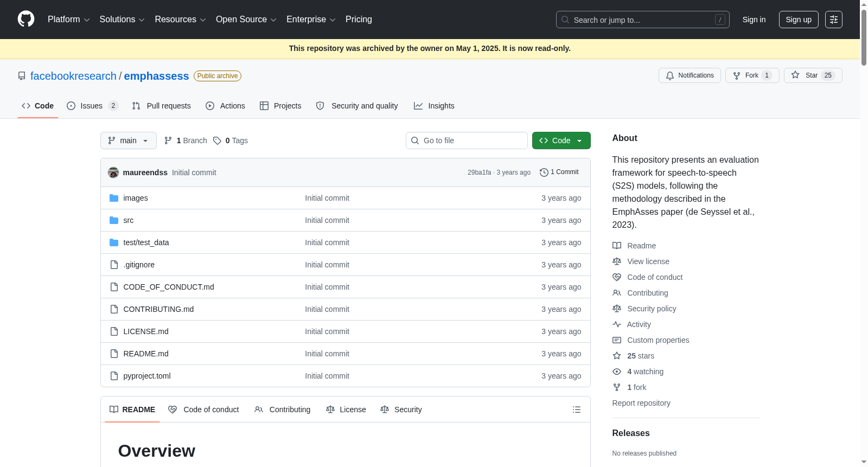Image resolution: width=868 pixels, height=467 pixels.
Task: Click Report repository
Action: (x=641, y=403)
